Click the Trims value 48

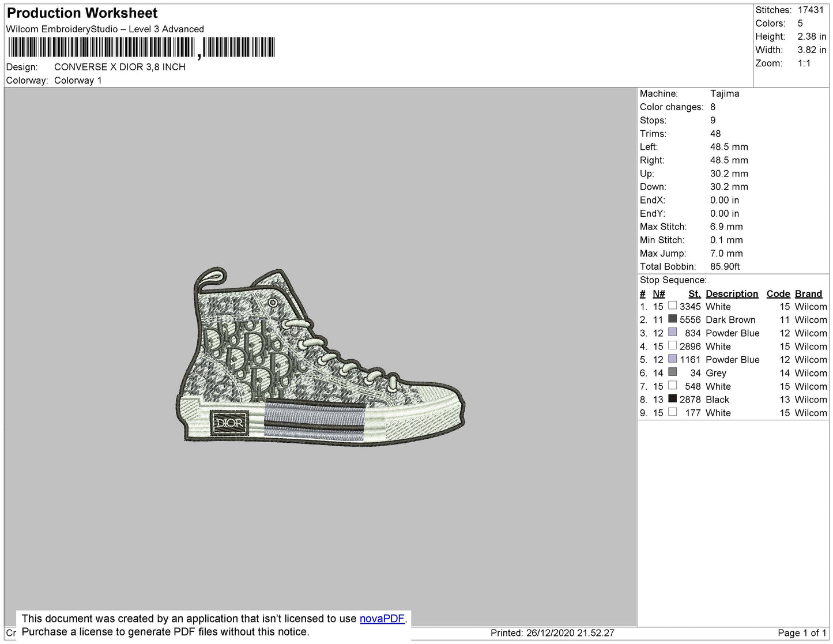click(715, 133)
